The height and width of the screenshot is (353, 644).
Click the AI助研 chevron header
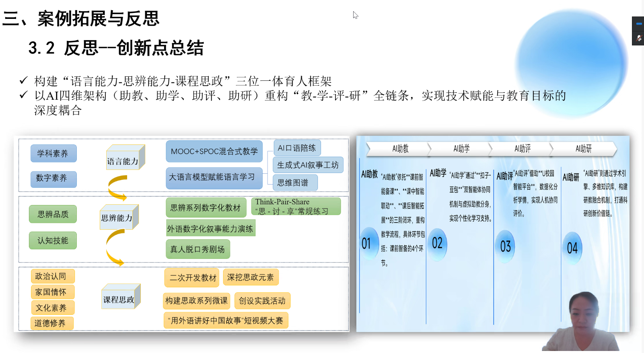[583, 149]
